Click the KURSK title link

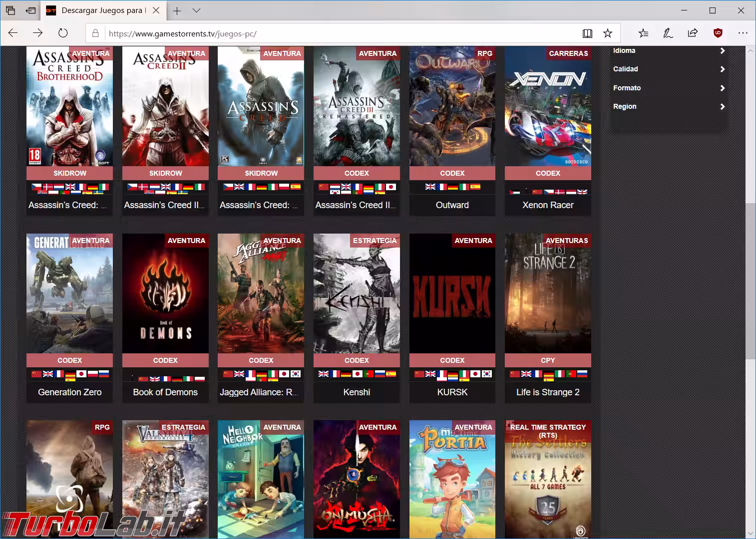click(x=452, y=392)
